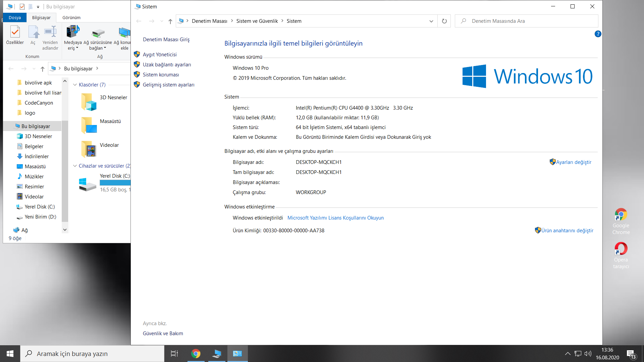
Task: Select Yerel Disk (C:) drive icon
Action: tap(88, 184)
